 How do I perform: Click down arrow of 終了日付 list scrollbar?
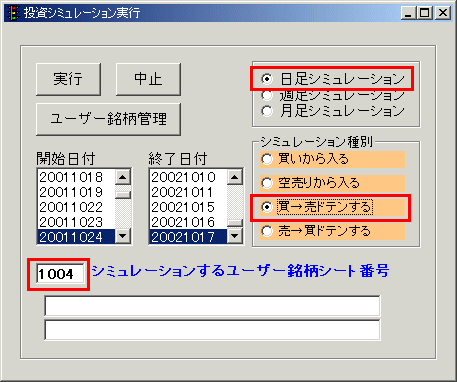(x=235, y=236)
